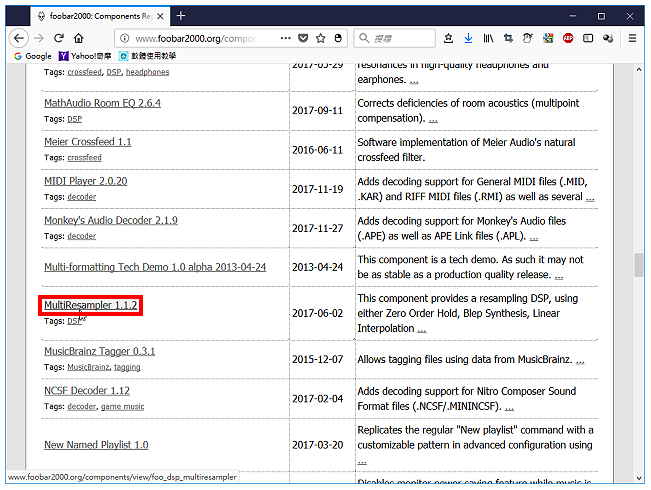This screenshot has width=651, height=490.
Task: Open Monkey's Audio Decoder 2.1.9
Action: coord(111,220)
